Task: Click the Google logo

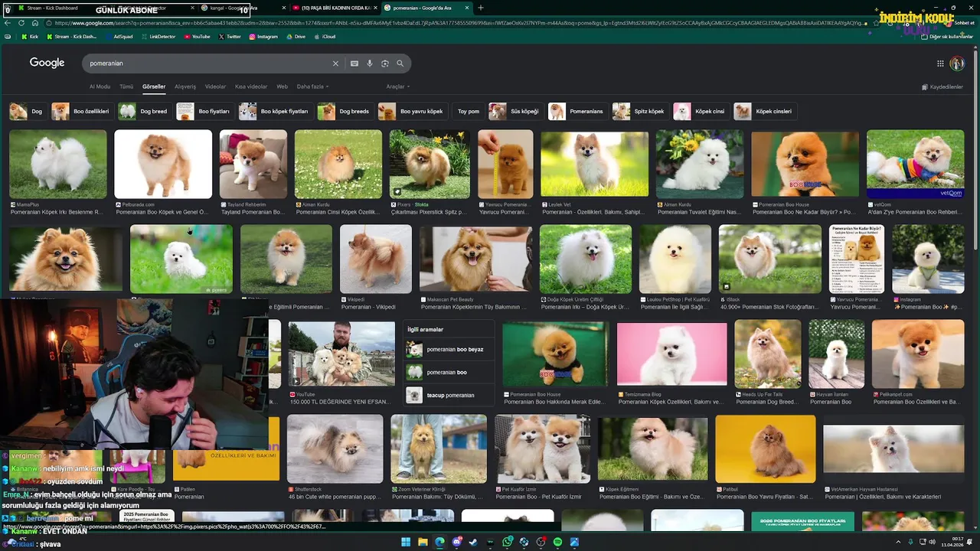Action: tap(47, 63)
